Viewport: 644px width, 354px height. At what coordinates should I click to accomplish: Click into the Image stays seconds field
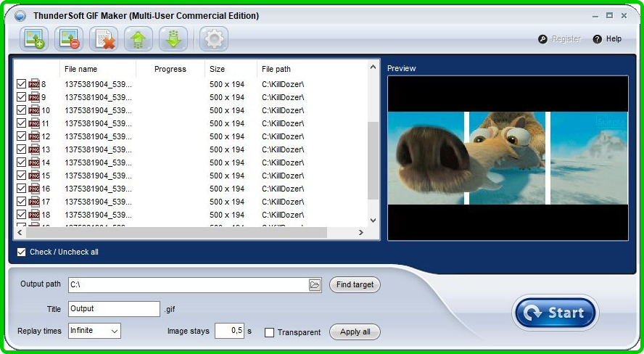[x=230, y=331]
